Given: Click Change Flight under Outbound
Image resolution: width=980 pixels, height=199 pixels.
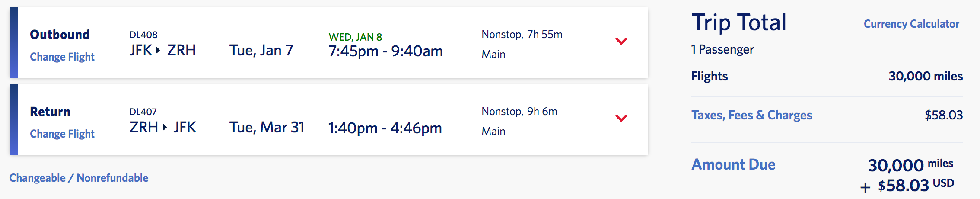Looking at the screenshot, I should (x=62, y=57).
